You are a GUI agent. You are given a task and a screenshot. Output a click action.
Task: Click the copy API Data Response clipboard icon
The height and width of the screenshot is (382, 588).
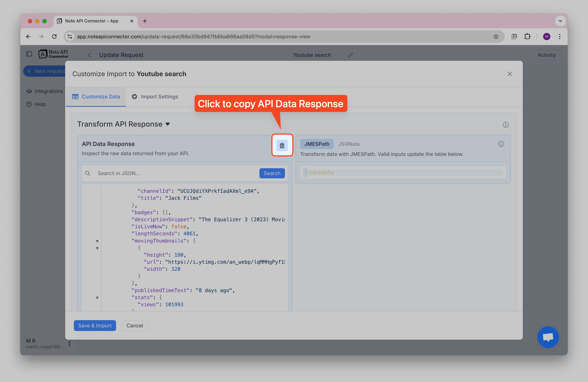pos(282,145)
